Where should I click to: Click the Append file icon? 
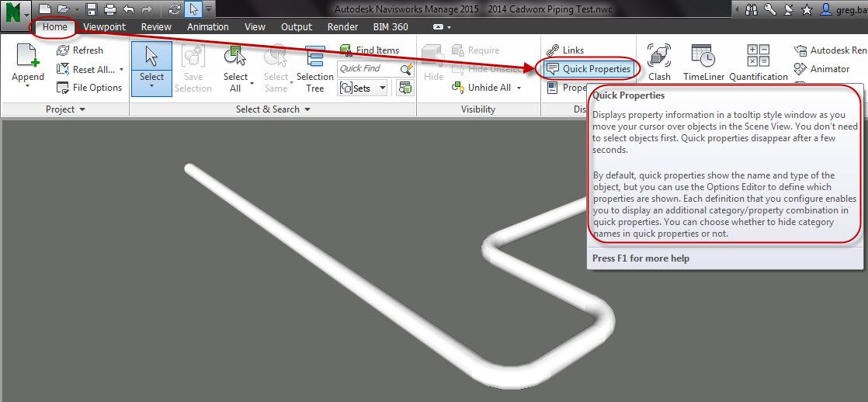point(27,57)
